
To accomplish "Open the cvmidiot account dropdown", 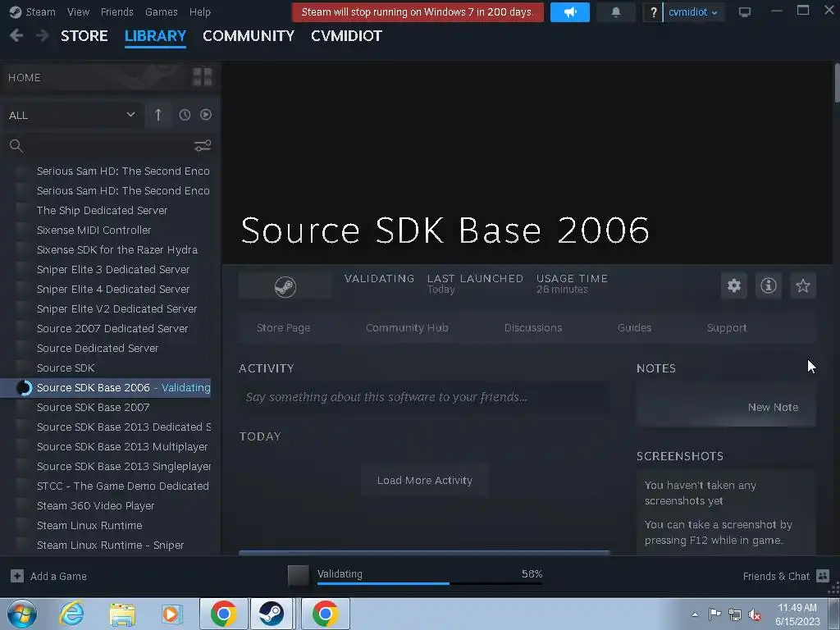I will click(692, 11).
